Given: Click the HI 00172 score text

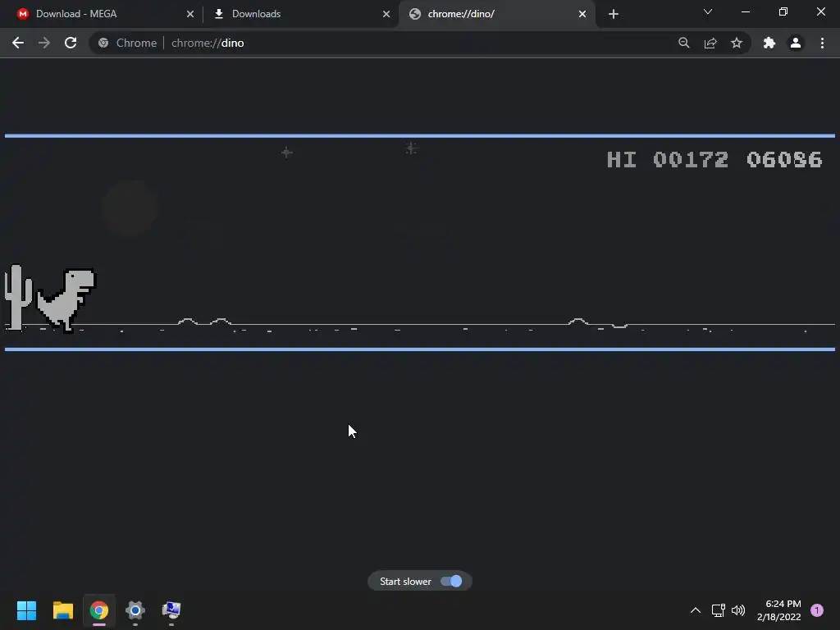Looking at the screenshot, I should (668, 160).
